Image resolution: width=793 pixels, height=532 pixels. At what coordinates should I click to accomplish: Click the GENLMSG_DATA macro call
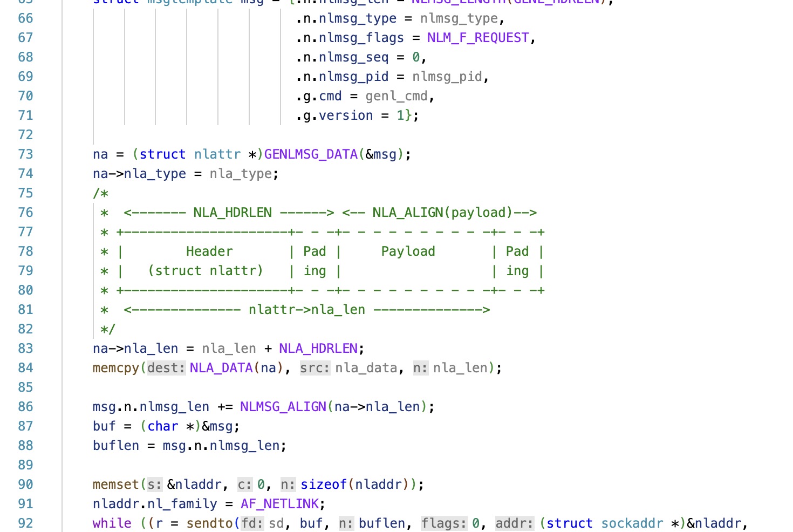tap(311, 154)
